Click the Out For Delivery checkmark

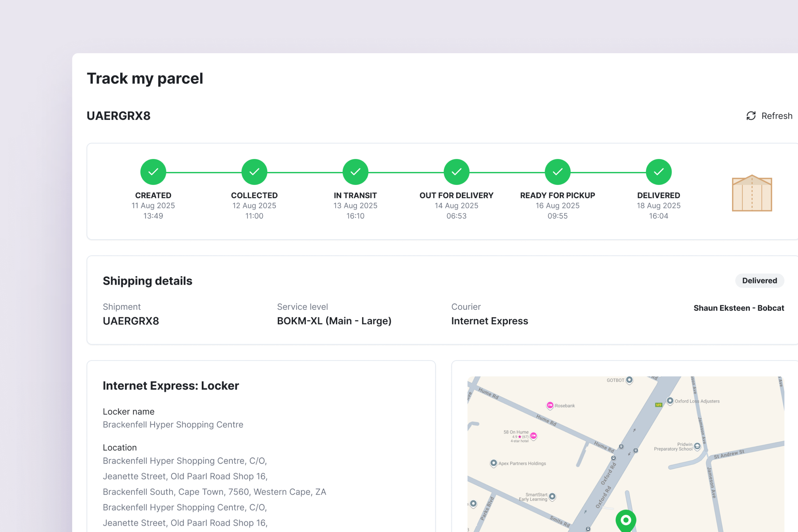coord(456,172)
